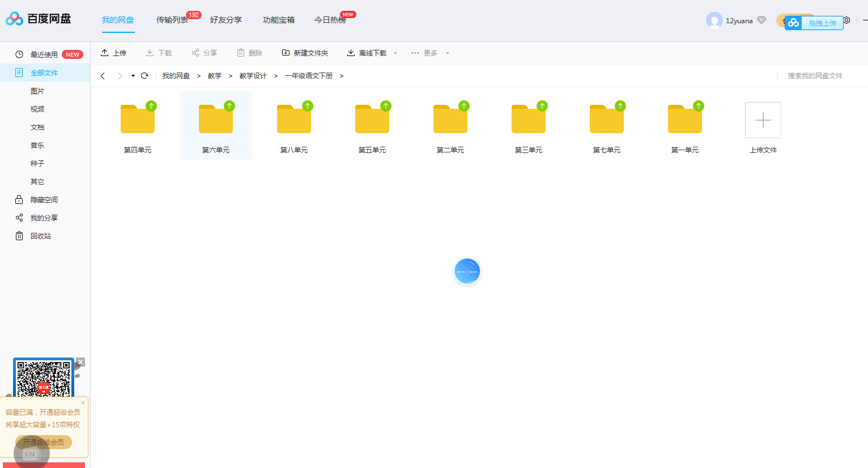868x468 pixels.
Task: Select the 上传 upload icon in the toolbar
Action: coord(105,52)
